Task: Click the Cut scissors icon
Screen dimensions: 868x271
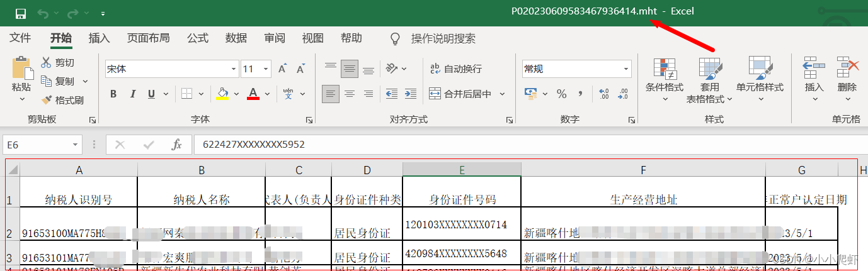Action: 46,62
